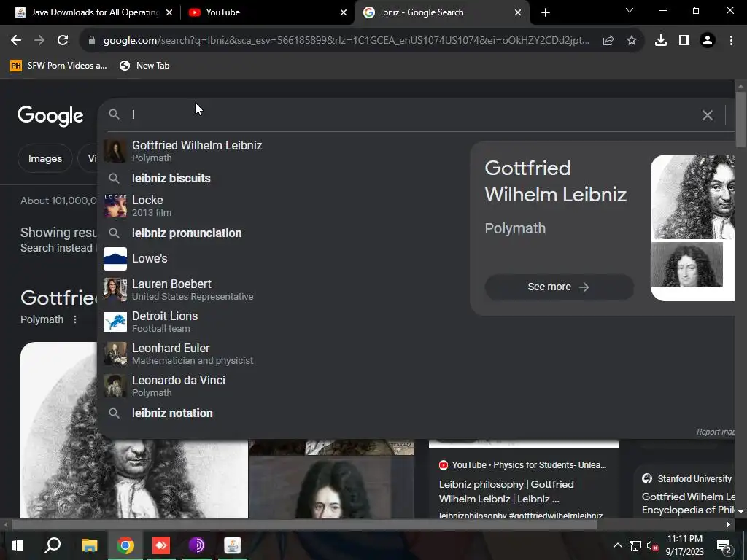The width and height of the screenshot is (747, 560).
Task: Open the first bookmark in bookmarks bar
Action: [58, 66]
